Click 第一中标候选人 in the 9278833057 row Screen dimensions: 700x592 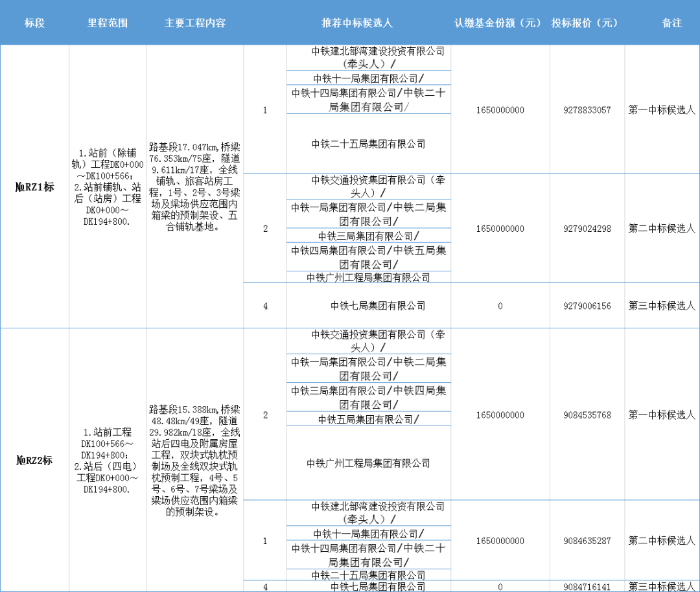[662, 109]
